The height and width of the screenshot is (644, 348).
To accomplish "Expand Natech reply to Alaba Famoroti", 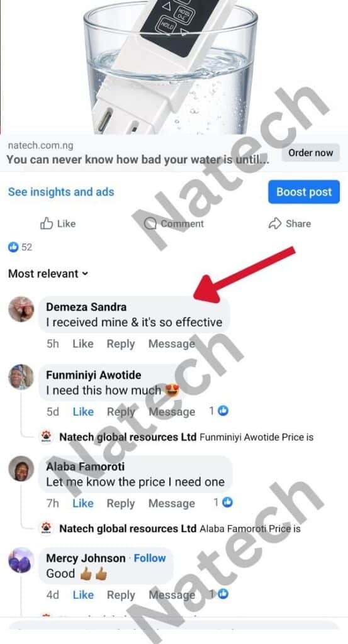I will (170, 528).
